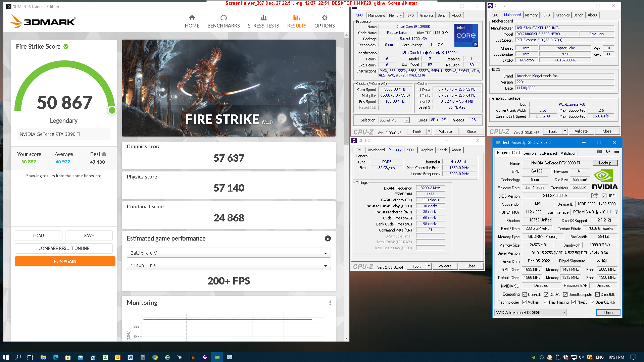Toggle the UEFI checkbox in GPU-Z
This screenshot has width=644, height=362.
(604, 196)
